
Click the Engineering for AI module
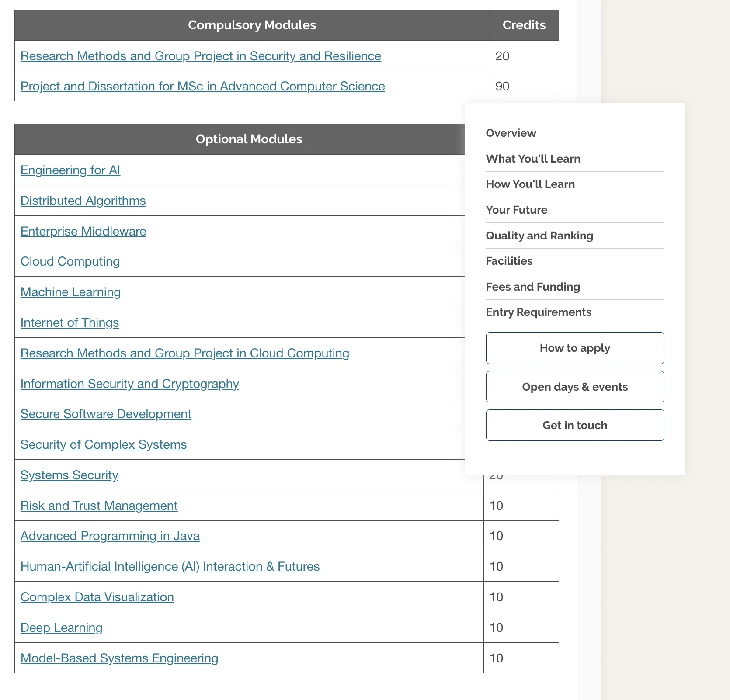pos(70,170)
